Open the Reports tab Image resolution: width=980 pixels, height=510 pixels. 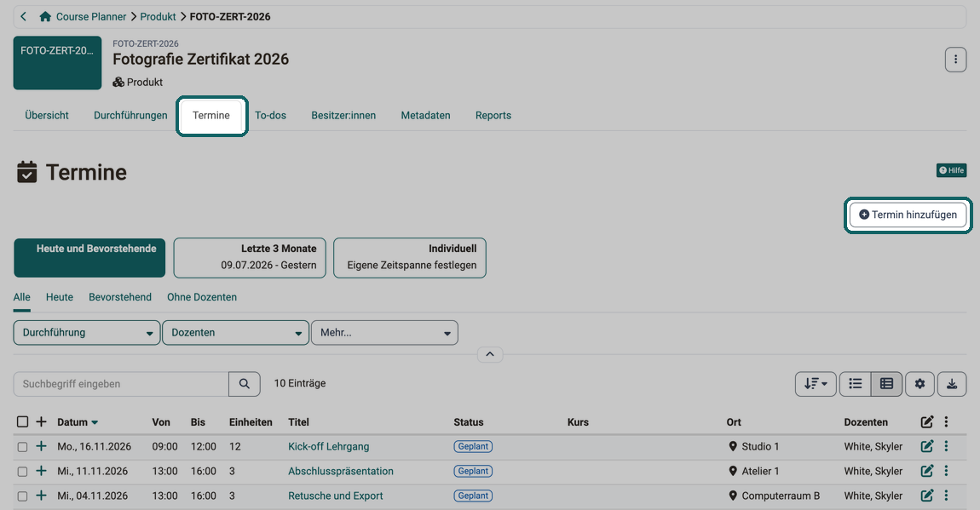pyautogui.click(x=493, y=116)
